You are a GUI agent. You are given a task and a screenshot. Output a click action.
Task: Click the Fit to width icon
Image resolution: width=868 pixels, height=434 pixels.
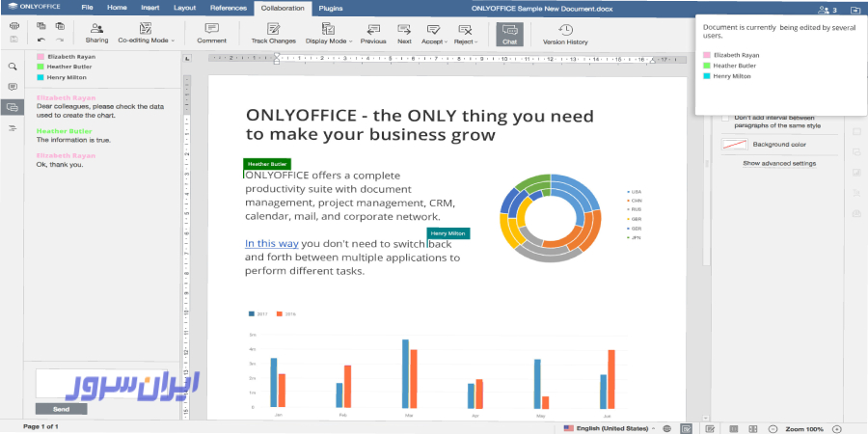coord(753,428)
